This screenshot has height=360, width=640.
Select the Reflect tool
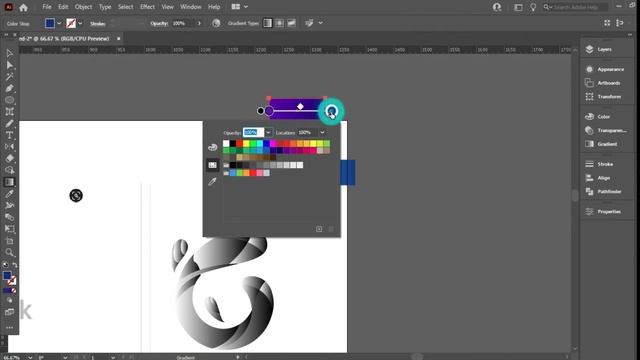(9, 147)
